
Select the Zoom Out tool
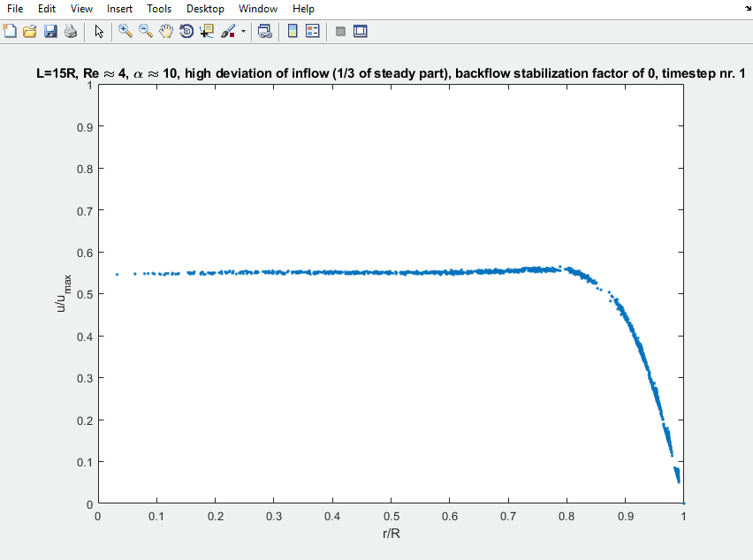coord(144,30)
